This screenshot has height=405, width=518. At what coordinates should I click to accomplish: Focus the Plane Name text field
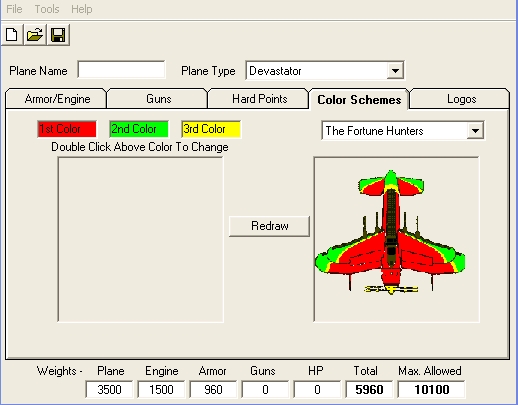coord(121,70)
